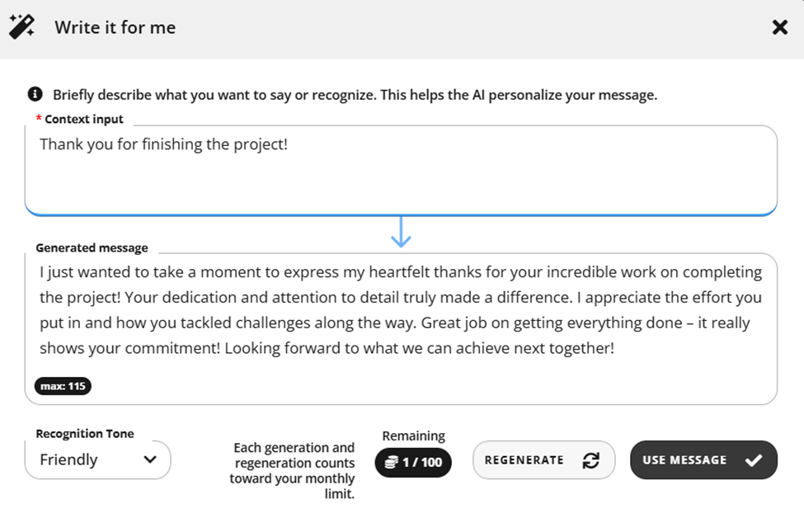Viewport: 804px width, 532px height.
Task: Click the Context input label
Action: [x=83, y=119]
